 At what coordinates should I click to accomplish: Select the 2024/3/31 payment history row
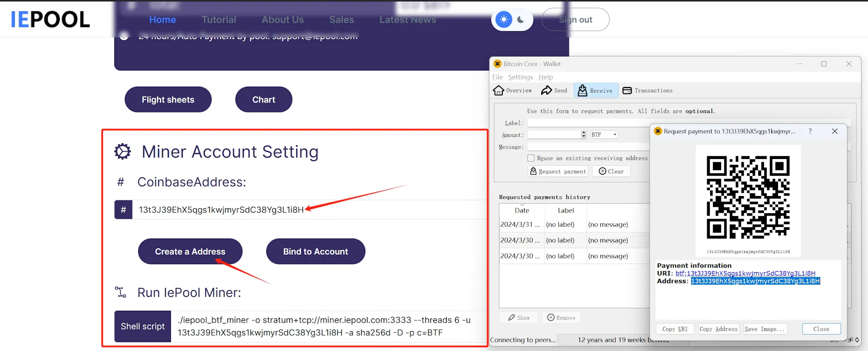coord(574,225)
